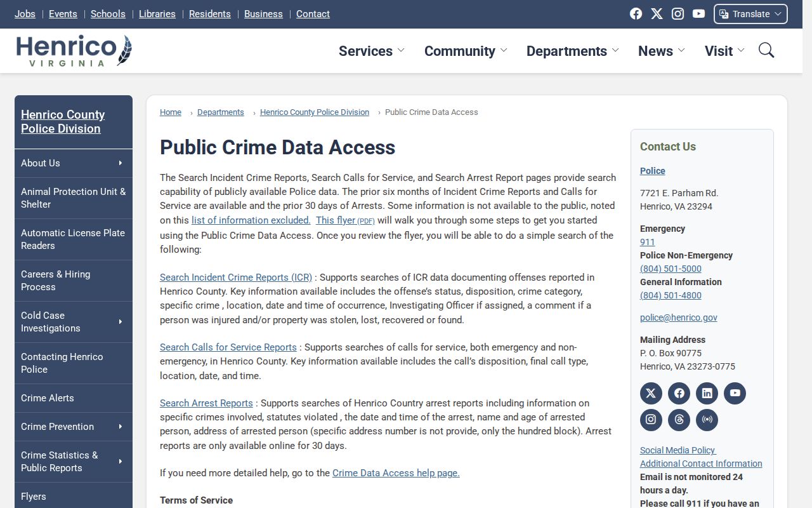Viewport: 812px width, 508px height.
Task: Open Crime Data Access help page link
Action: (x=396, y=473)
